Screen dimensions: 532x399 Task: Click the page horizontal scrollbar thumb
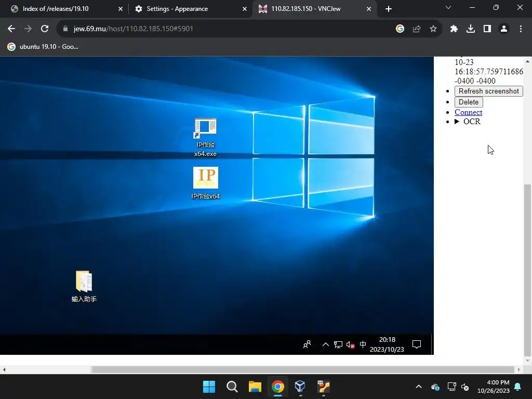[x=303, y=369]
